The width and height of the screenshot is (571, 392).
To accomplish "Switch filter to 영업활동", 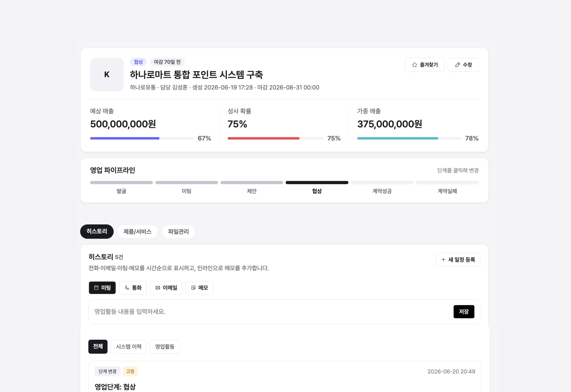I will [165, 346].
